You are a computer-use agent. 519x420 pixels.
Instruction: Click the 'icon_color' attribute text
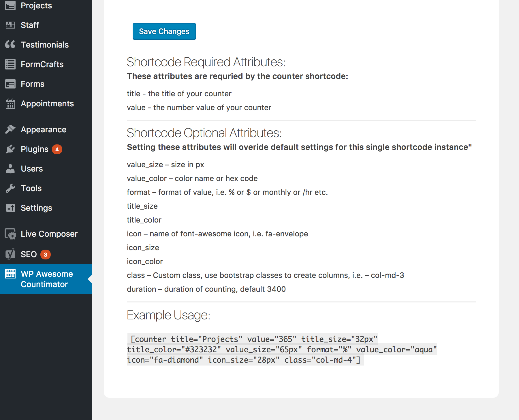pos(145,261)
